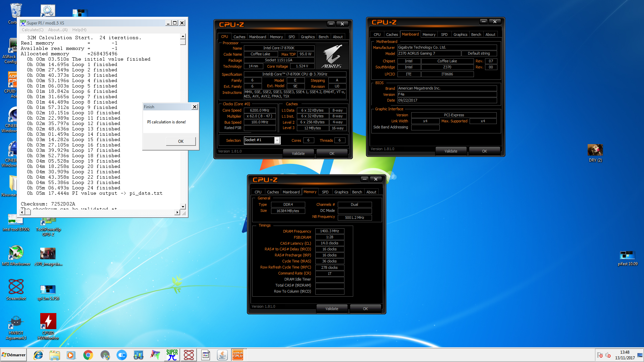
Task: Click the Checksum: 7252D02A line in Super PI
Action: pos(48,204)
